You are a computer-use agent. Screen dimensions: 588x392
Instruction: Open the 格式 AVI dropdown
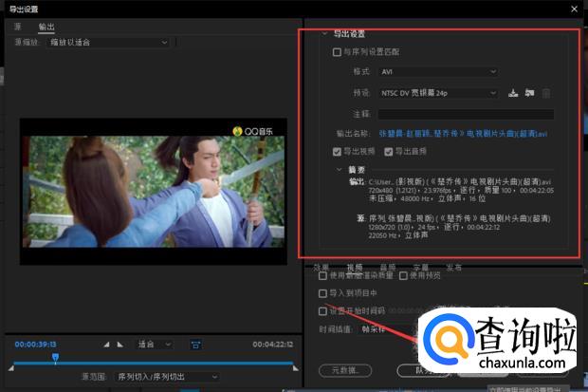tap(438, 71)
